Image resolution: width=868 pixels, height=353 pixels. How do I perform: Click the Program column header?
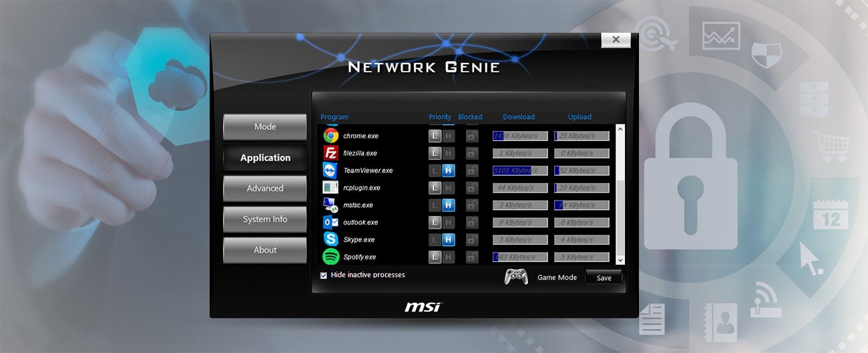334,117
